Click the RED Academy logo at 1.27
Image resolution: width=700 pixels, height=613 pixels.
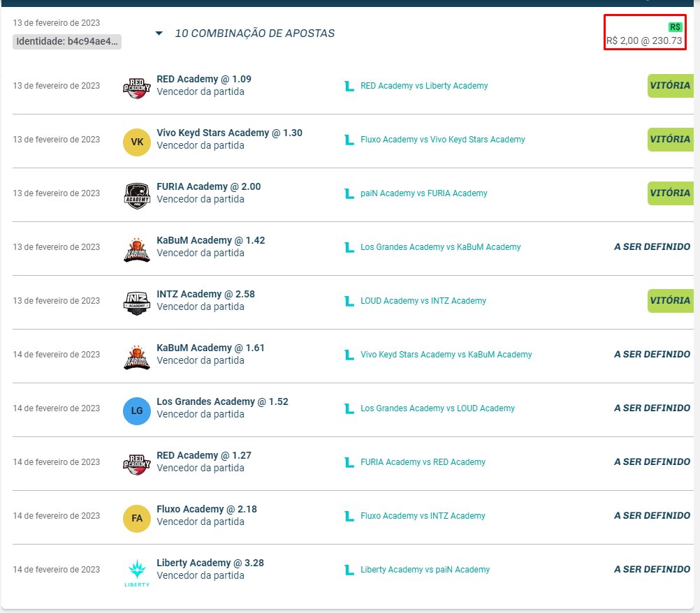pos(137,464)
